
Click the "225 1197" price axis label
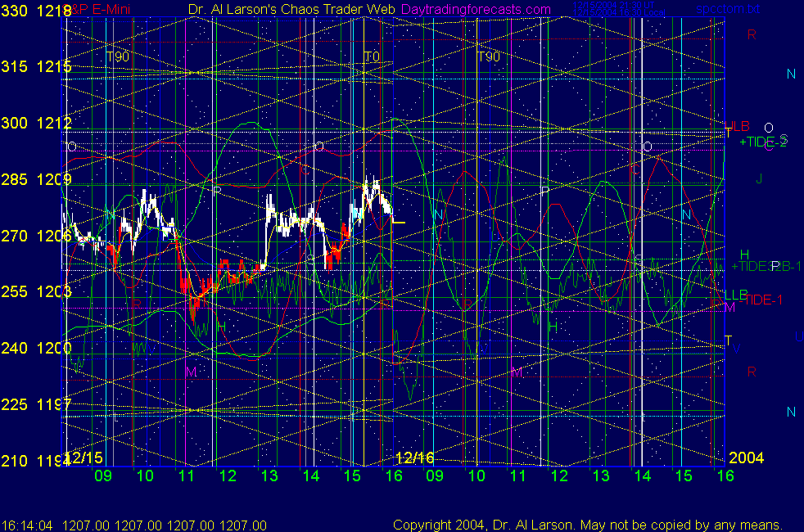[36, 404]
